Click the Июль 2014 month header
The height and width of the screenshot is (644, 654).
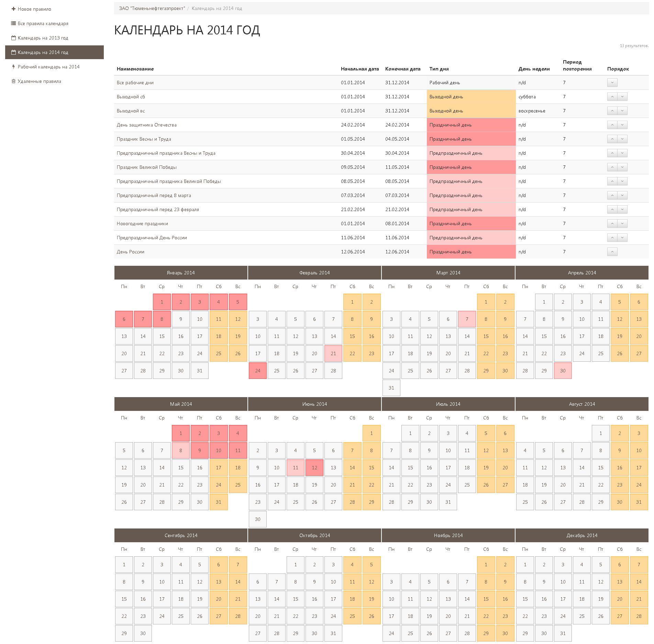point(448,404)
